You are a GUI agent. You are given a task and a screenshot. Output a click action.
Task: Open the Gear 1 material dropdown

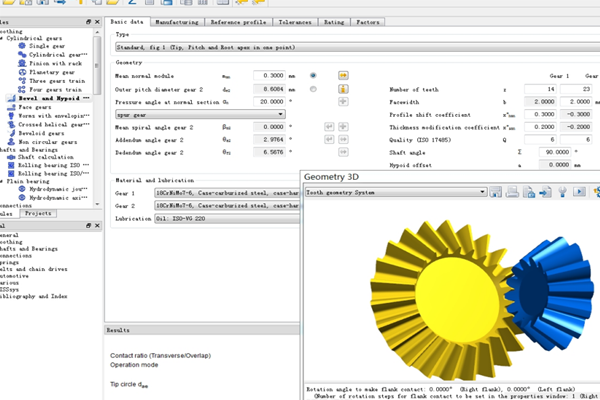pyautogui.click(x=227, y=193)
